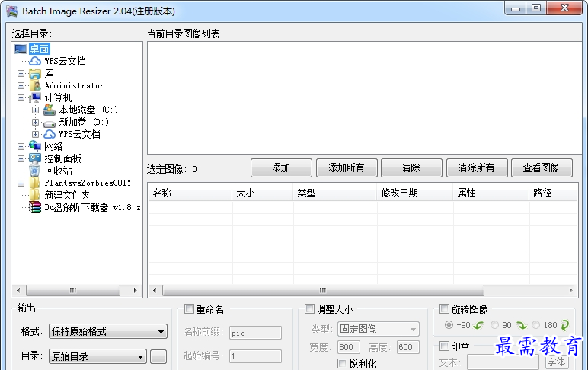This screenshot has height=370, width=588.
Task: Enable the 印章 stamp checkbox
Action: (444, 346)
